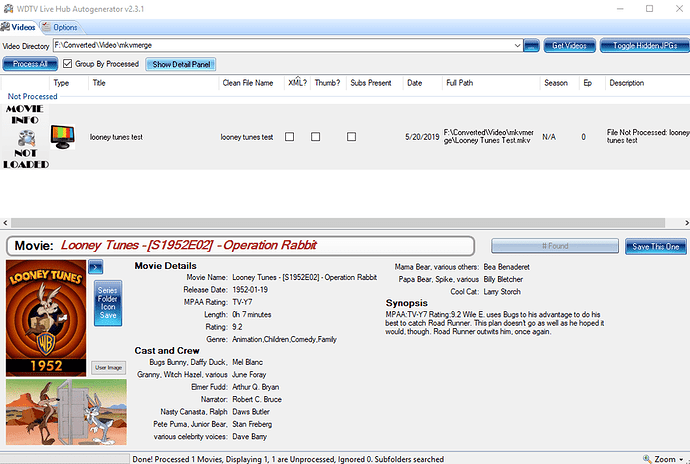
Task: Select the 'looney tunes test' title cell
Action: 116,137
